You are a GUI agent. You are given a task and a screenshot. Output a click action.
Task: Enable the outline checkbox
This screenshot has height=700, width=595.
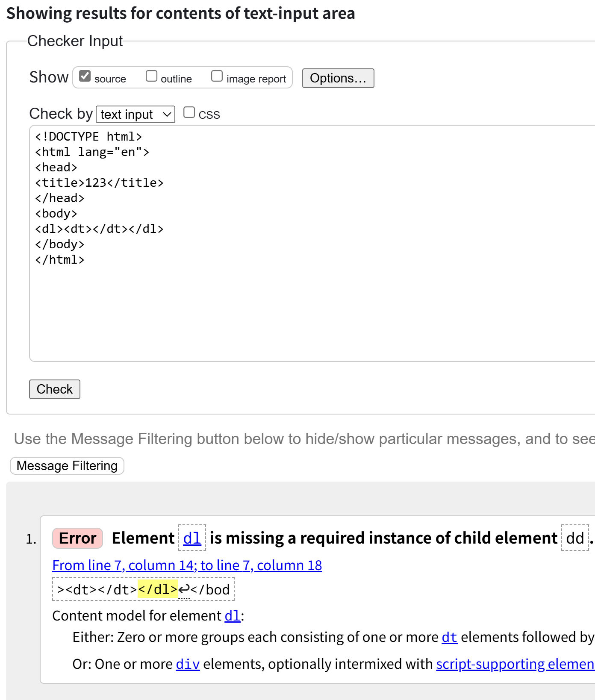pos(151,76)
